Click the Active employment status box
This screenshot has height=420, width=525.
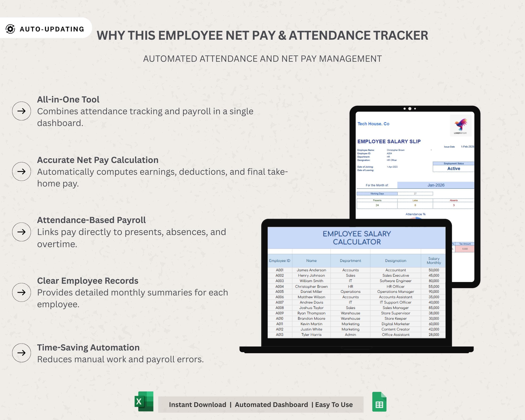coord(453,168)
